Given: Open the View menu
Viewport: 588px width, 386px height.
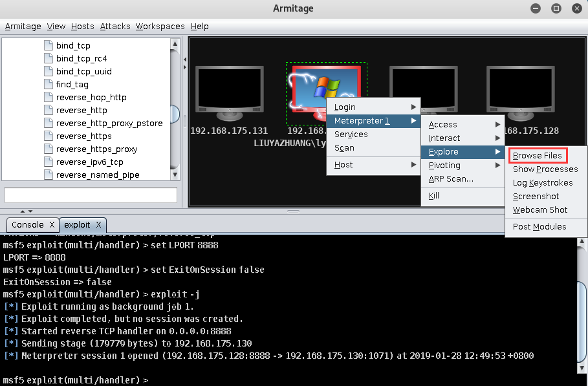Looking at the screenshot, I should tap(56, 27).
